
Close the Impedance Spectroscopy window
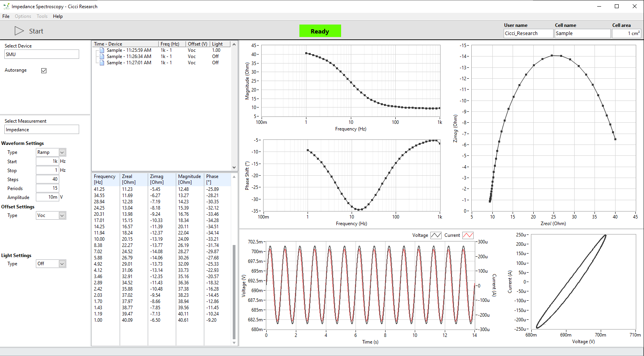tap(635, 6)
